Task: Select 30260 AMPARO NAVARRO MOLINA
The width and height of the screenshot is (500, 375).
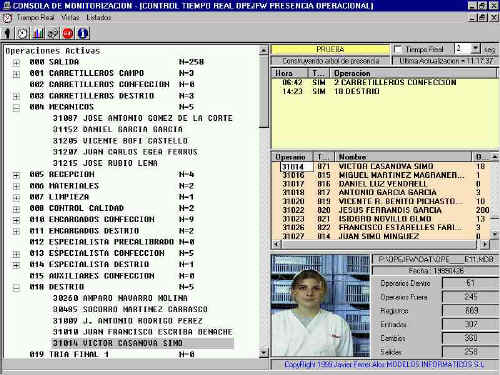Action: tap(120, 298)
